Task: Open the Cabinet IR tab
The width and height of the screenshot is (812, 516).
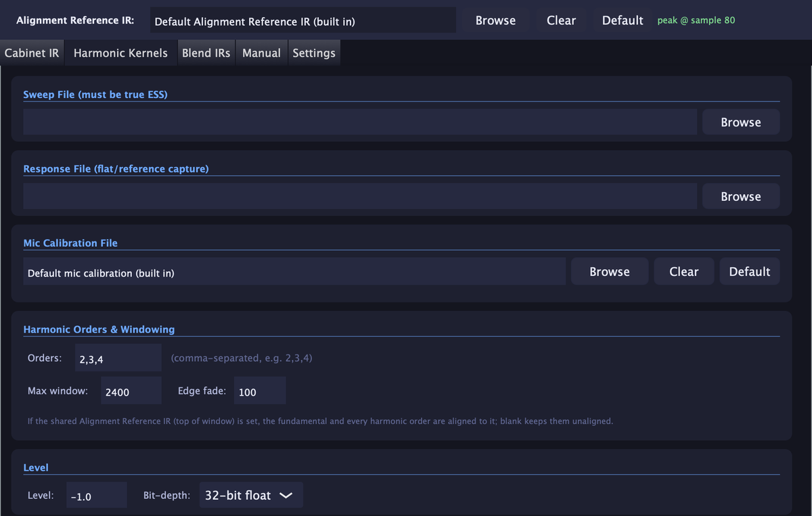Action: pos(32,53)
